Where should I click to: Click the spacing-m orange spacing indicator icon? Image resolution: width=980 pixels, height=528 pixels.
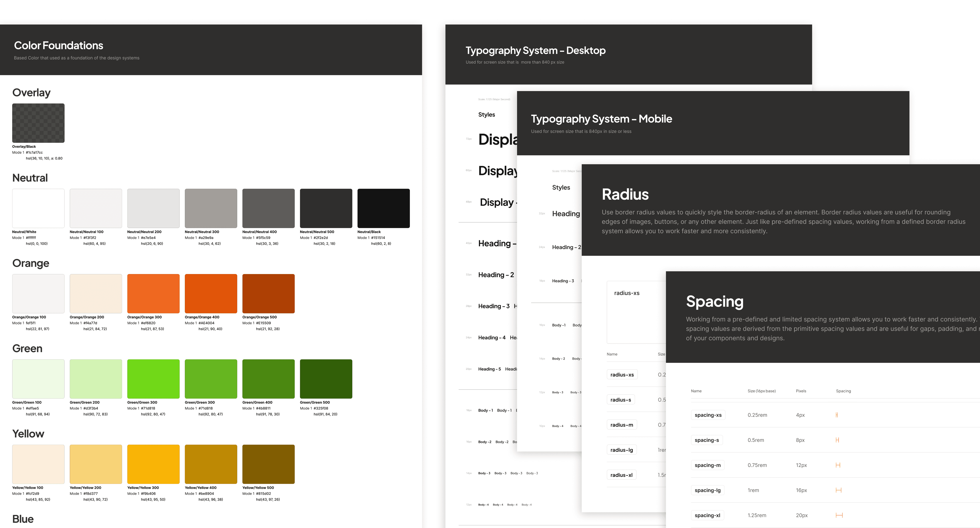[x=838, y=465]
